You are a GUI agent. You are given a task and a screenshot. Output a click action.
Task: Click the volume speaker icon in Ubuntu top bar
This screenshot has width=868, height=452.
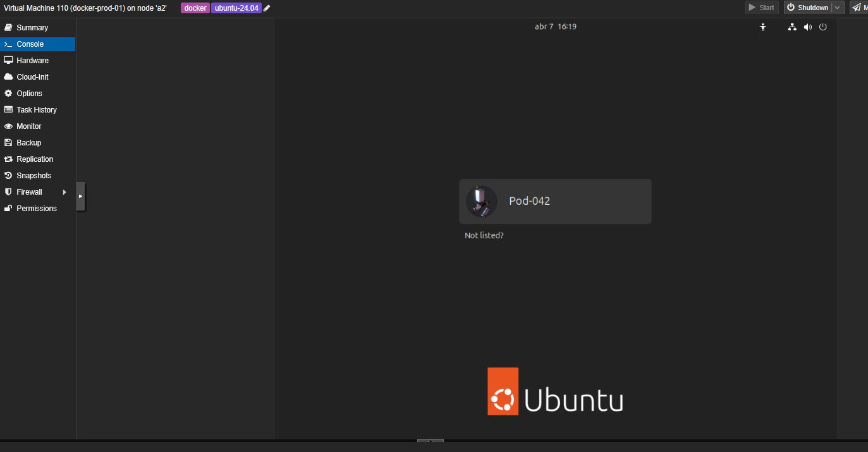click(807, 27)
